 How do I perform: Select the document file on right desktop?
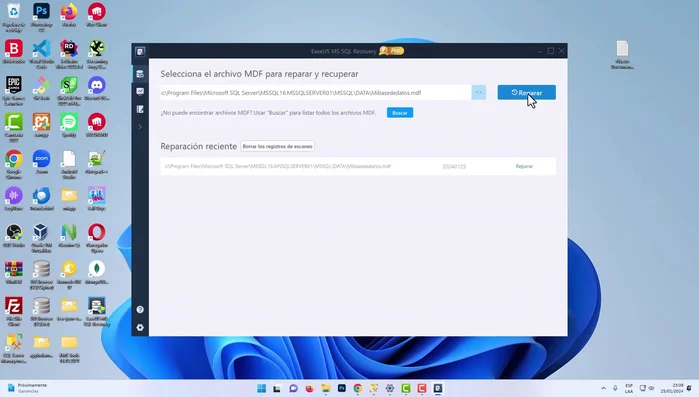tap(622, 54)
